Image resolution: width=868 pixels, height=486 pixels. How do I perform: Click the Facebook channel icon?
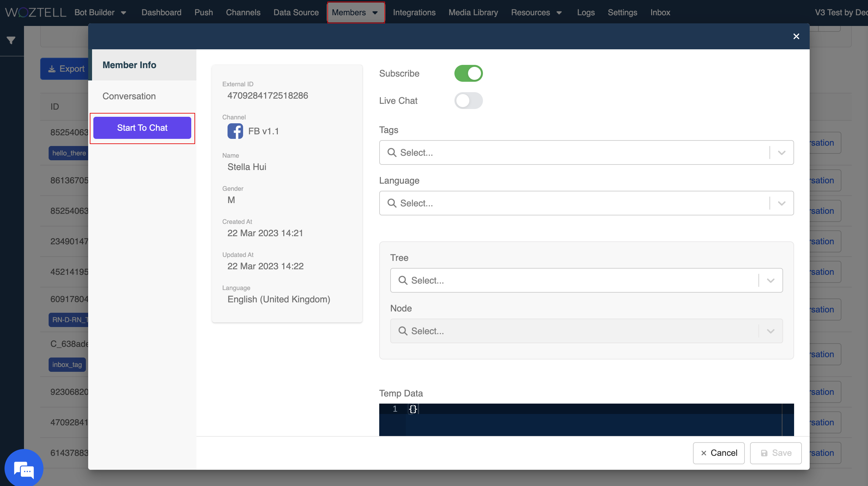pos(235,131)
